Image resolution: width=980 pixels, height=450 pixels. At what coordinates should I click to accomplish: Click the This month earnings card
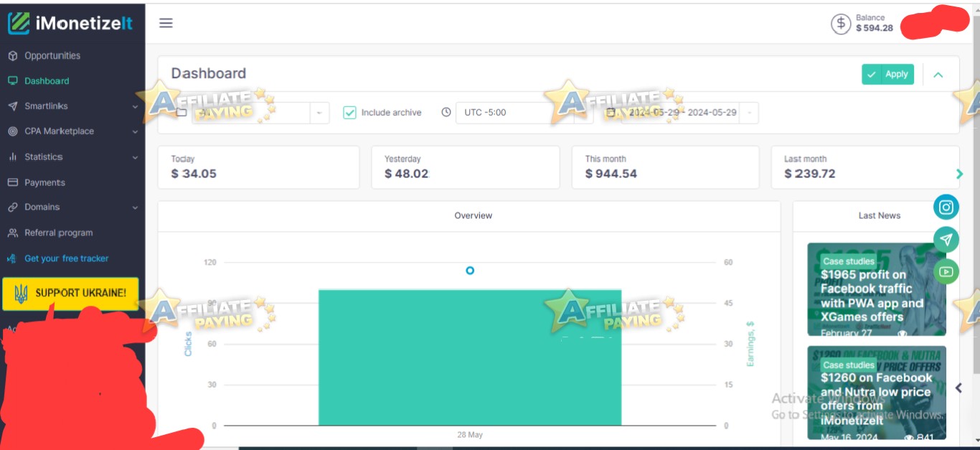[665, 167]
